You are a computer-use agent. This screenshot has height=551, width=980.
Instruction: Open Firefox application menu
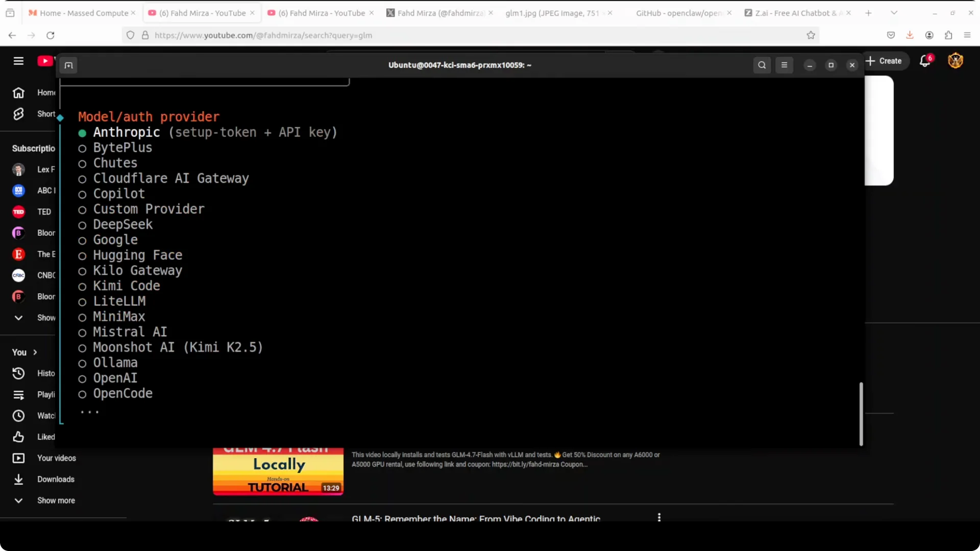point(967,35)
